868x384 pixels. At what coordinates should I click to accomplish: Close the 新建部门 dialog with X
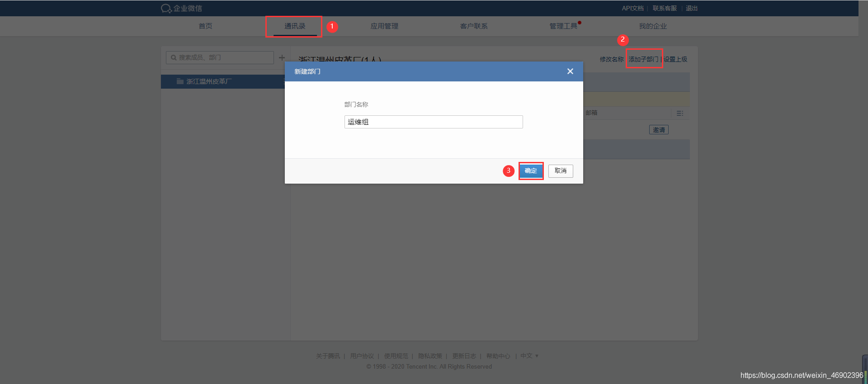tap(570, 71)
